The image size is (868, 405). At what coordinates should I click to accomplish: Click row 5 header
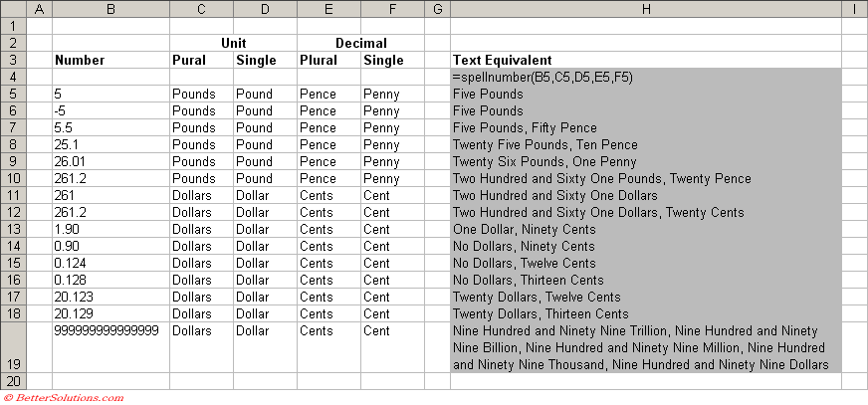(x=12, y=94)
